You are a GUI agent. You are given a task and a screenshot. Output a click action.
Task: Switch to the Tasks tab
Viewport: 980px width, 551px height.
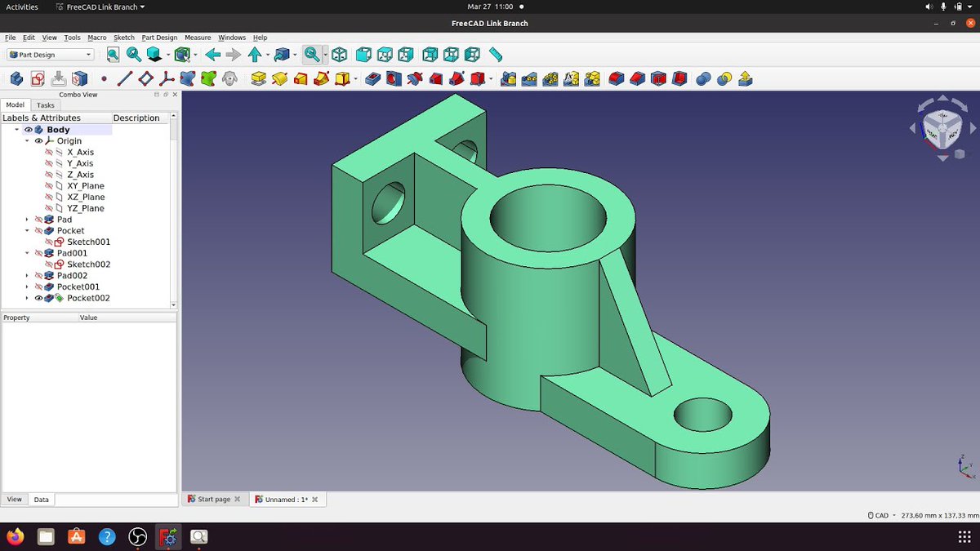46,105
